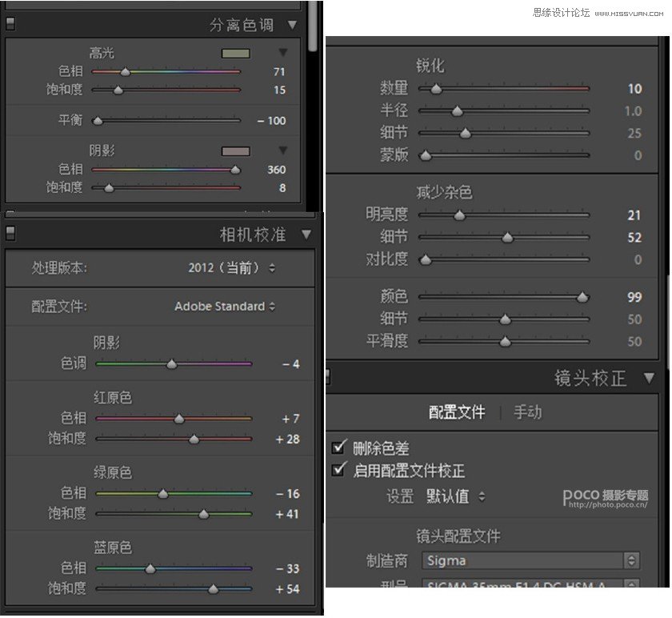
Task: Toggle the 分离色调 panel on/off switch
Action: point(10,23)
